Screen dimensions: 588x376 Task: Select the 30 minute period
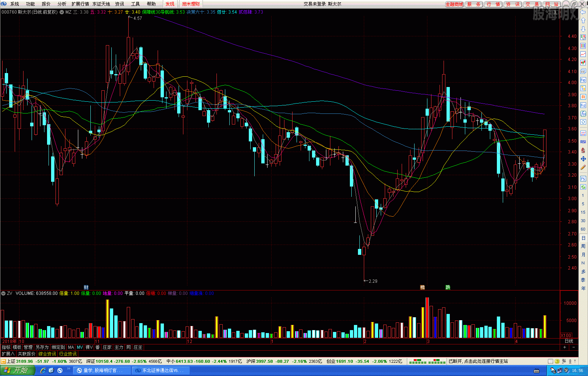tap(583, 221)
